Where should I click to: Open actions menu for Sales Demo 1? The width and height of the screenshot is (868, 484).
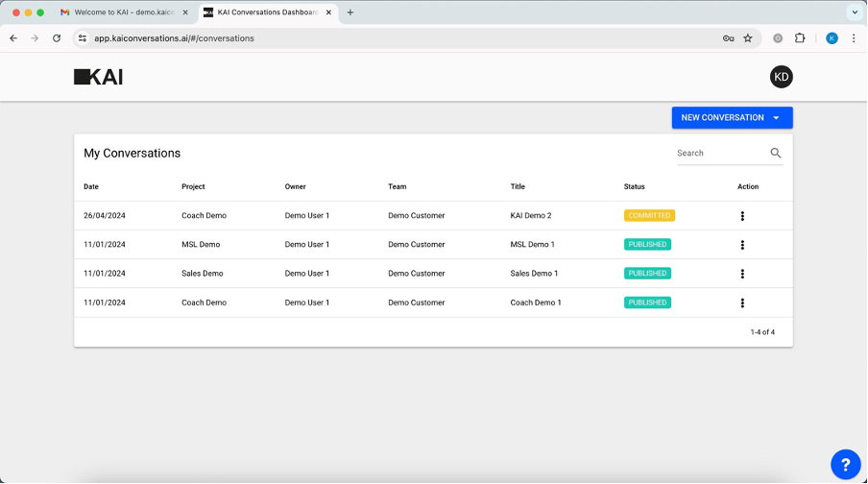(x=742, y=274)
